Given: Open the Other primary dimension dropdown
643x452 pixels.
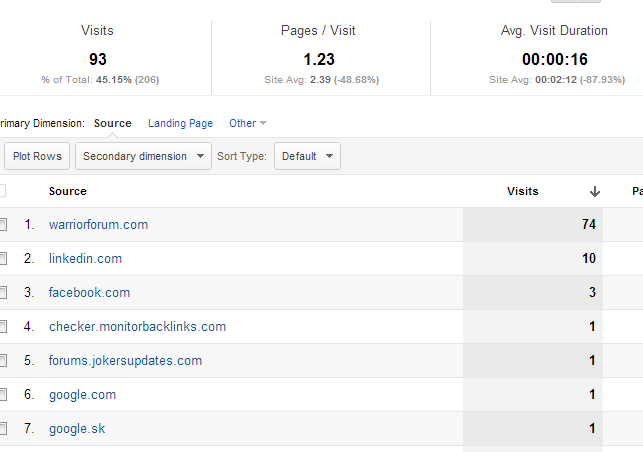Looking at the screenshot, I should point(248,123).
